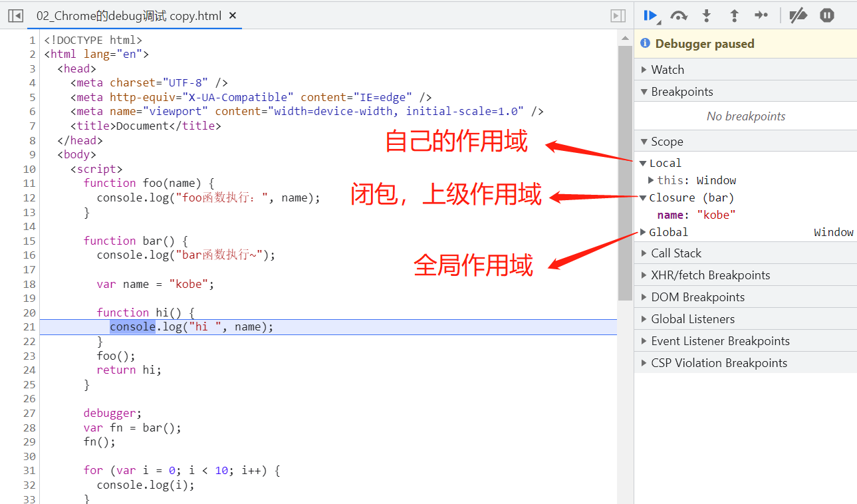Expand the Call Stack section
This screenshot has height=504, width=857.
676,253
